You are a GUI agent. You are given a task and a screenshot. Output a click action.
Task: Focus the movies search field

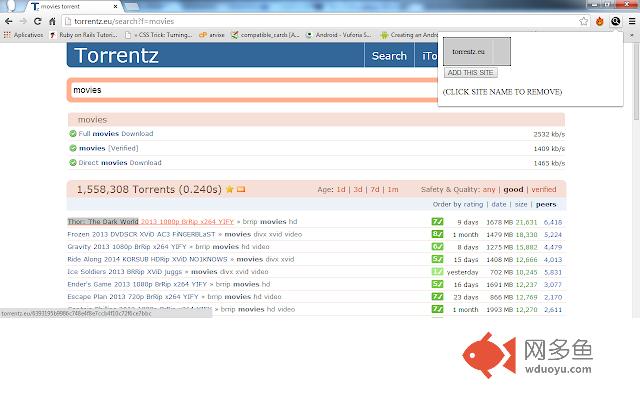coord(254,90)
